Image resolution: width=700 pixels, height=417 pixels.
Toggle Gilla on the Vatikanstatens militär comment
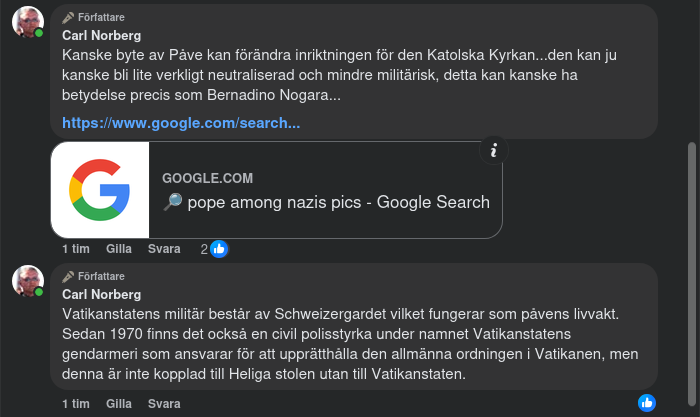[119, 404]
